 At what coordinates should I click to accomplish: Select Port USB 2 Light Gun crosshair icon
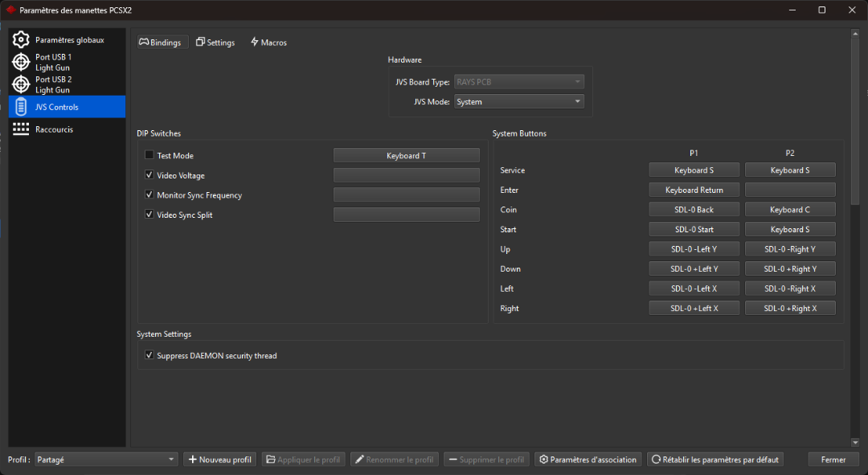click(x=21, y=84)
